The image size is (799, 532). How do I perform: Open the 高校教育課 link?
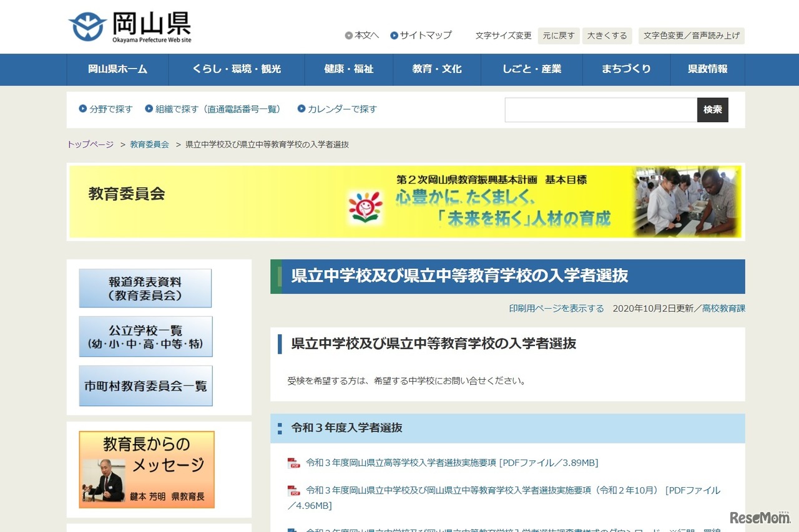(x=724, y=309)
